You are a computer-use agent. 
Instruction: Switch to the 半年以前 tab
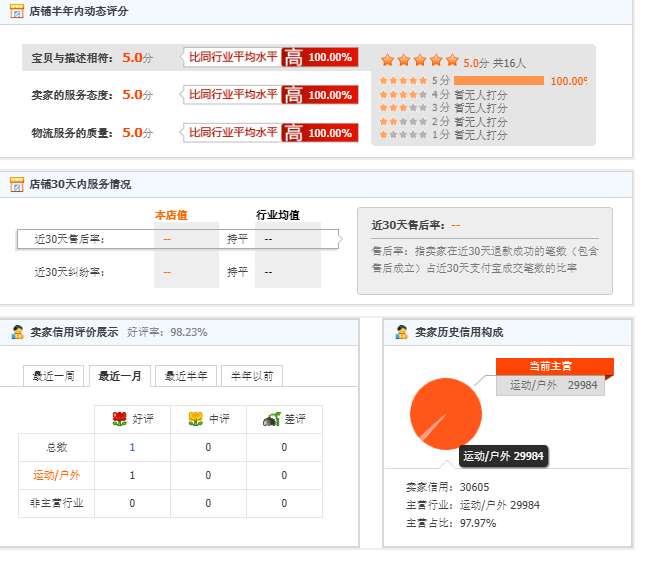coord(251,376)
